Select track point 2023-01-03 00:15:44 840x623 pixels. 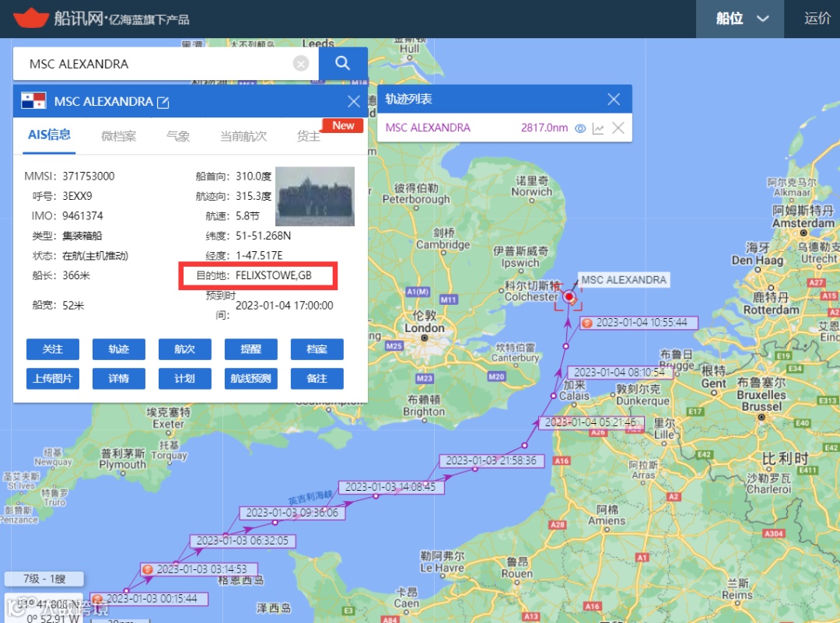[149, 598]
